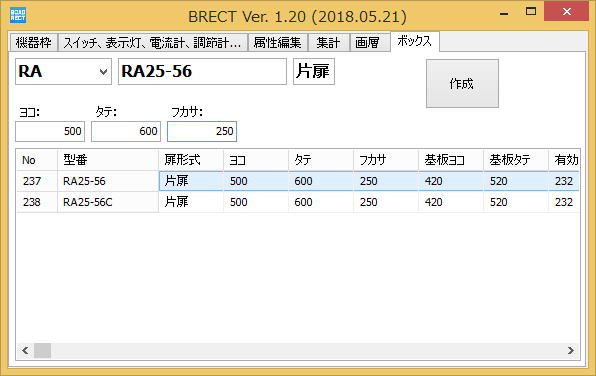The width and height of the screenshot is (596, 376).
Task: Click the 基板ヨコ column header
Action: (451, 160)
